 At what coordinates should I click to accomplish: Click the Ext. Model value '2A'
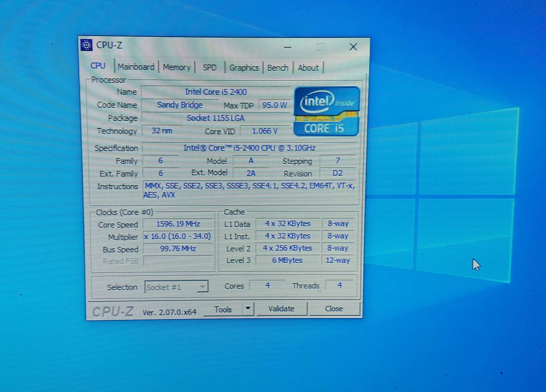click(x=251, y=173)
